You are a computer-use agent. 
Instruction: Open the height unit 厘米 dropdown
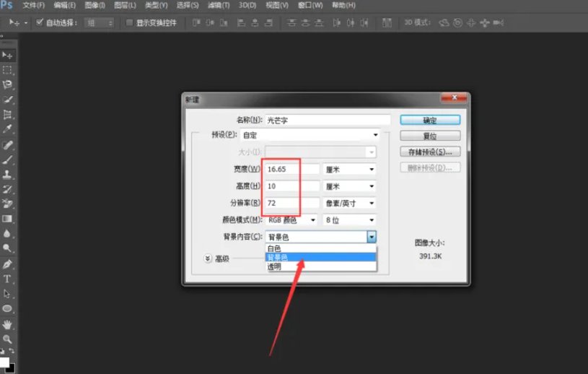point(349,186)
